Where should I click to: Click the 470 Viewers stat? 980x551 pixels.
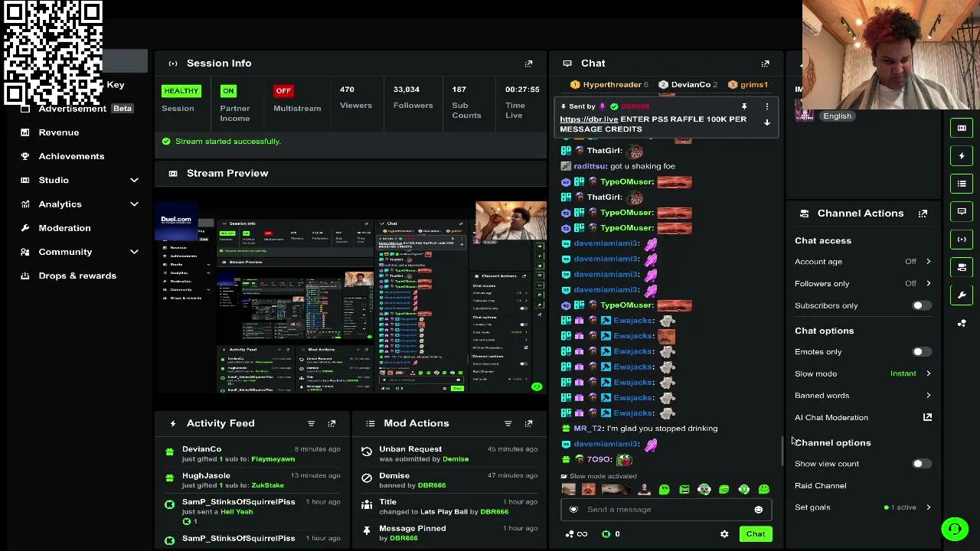(356, 97)
